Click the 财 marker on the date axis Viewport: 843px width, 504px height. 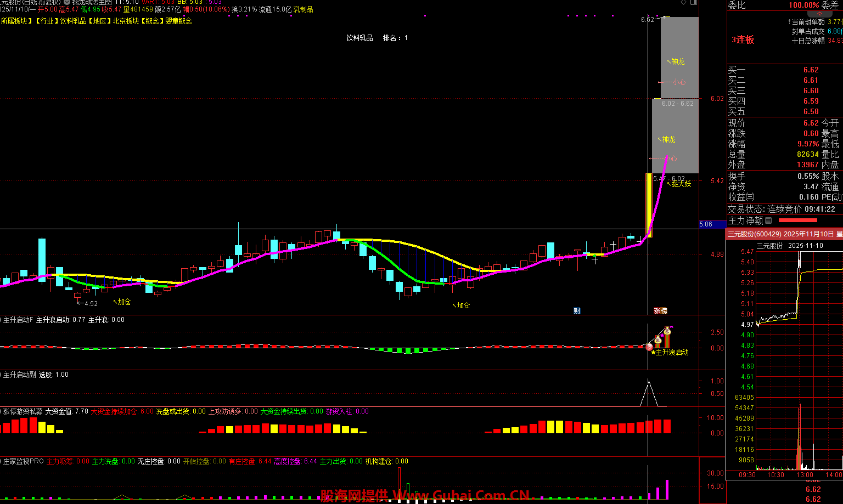[x=577, y=311]
